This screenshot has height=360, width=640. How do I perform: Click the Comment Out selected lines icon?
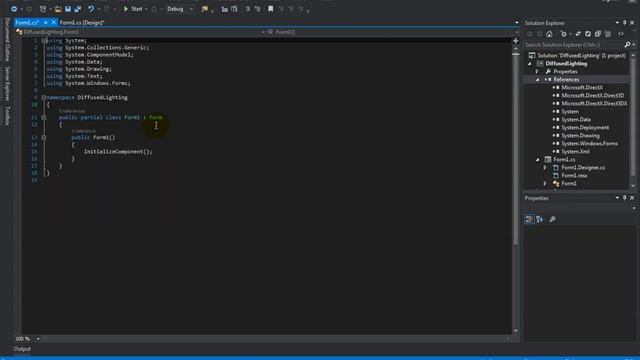[x=247, y=9]
